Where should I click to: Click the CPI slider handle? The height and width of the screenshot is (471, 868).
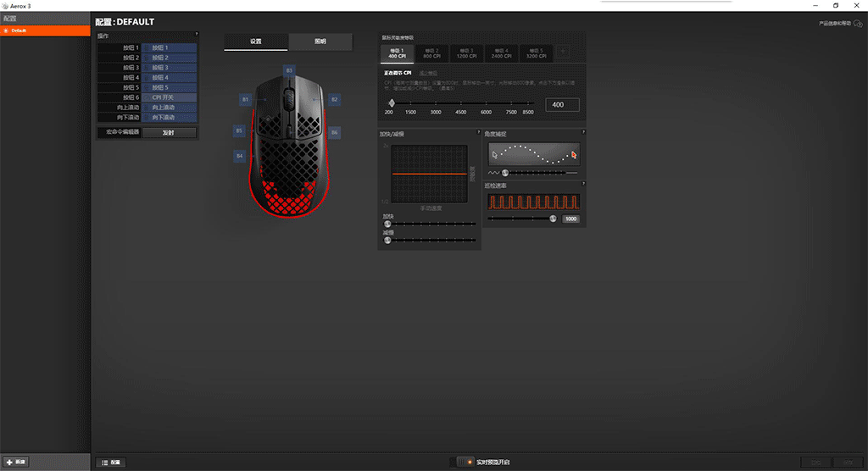coord(392,103)
